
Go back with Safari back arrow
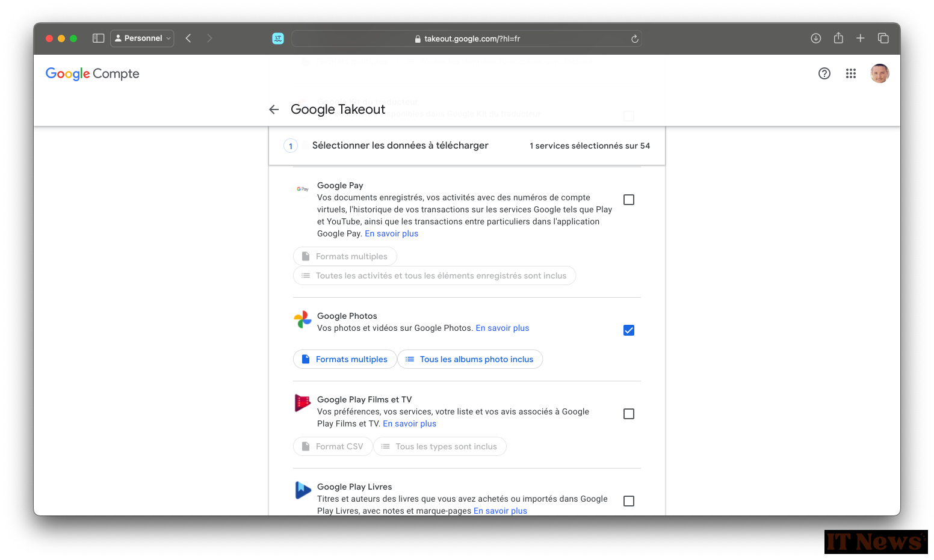point(188,38)
